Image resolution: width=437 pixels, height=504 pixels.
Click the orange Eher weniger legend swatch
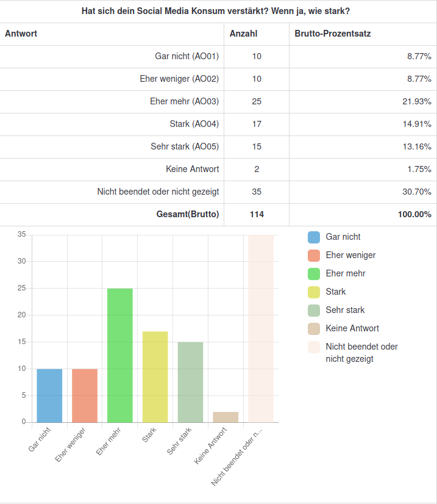(x=314, y=256)
